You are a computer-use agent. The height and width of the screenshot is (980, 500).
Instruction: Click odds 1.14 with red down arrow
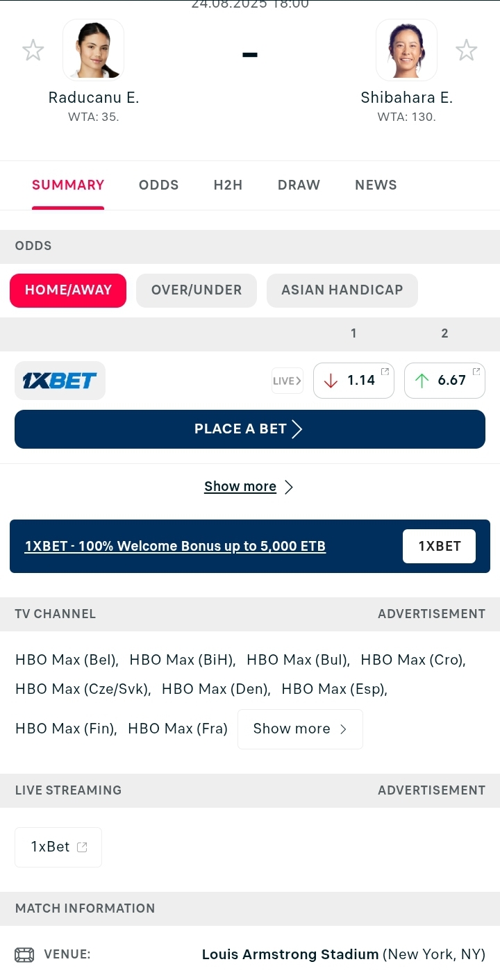point(353,381)
